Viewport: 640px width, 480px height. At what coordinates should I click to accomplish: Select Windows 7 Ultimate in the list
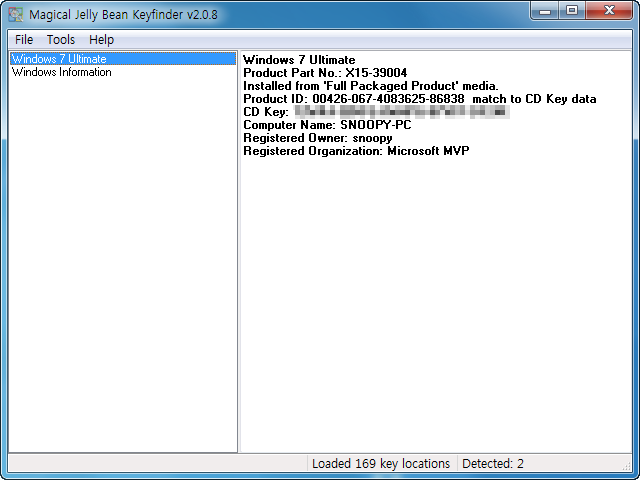tap(123, 59)
